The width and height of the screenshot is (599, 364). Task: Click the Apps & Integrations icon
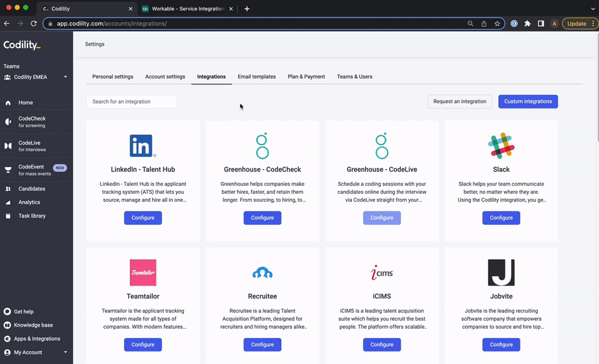[x=7, y=339]
